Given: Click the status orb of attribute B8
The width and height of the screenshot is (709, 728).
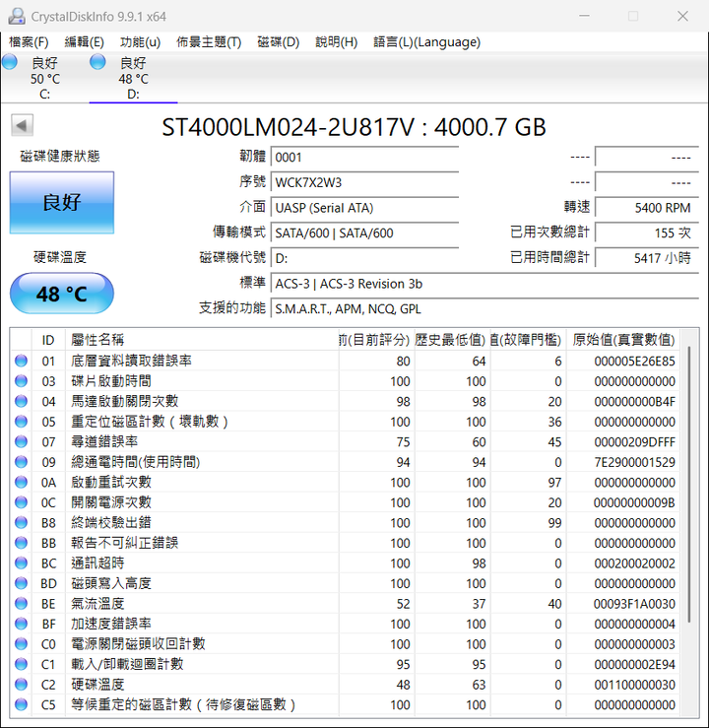Looking at the screenshot, I should click(21, 523).
